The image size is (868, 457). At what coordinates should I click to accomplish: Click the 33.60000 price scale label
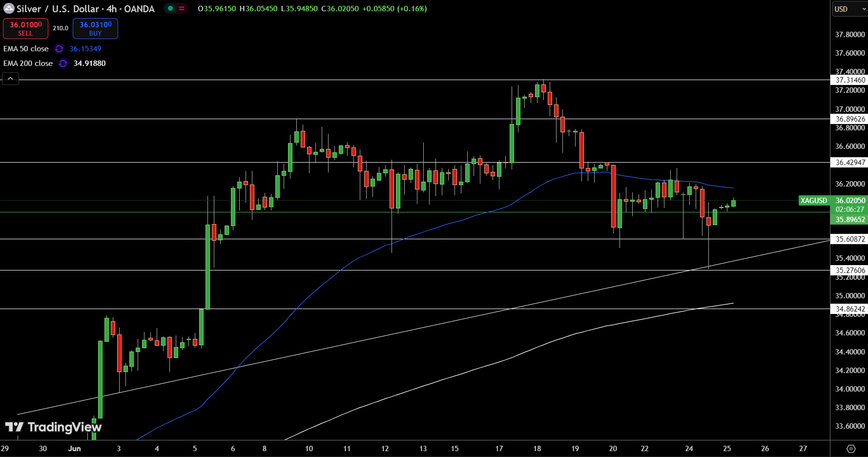850,426
